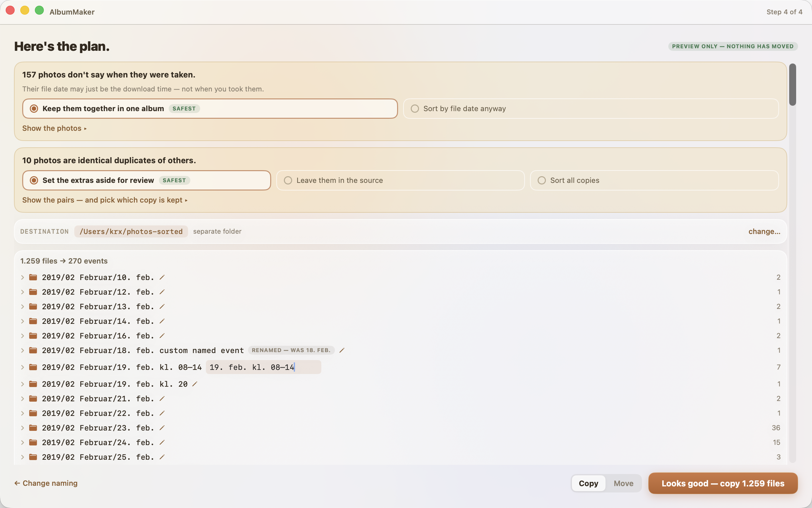Click folder icon of 23. feb. row

(33, 428)
